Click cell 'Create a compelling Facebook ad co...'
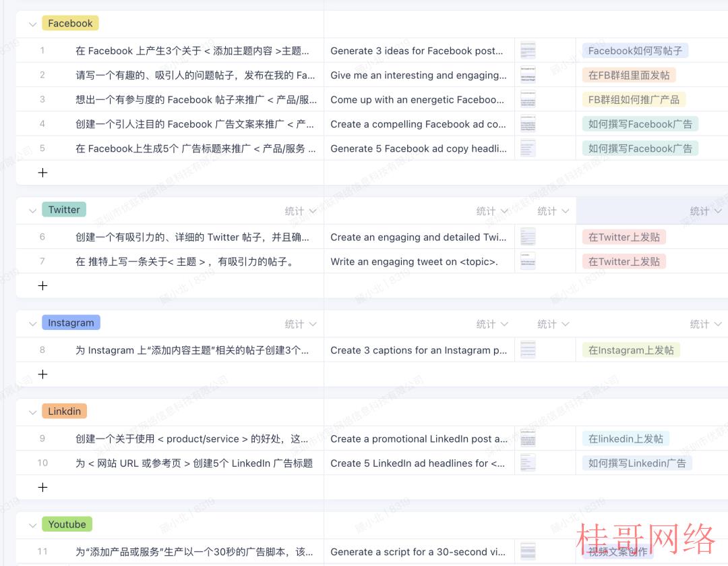 coord(419,124)
